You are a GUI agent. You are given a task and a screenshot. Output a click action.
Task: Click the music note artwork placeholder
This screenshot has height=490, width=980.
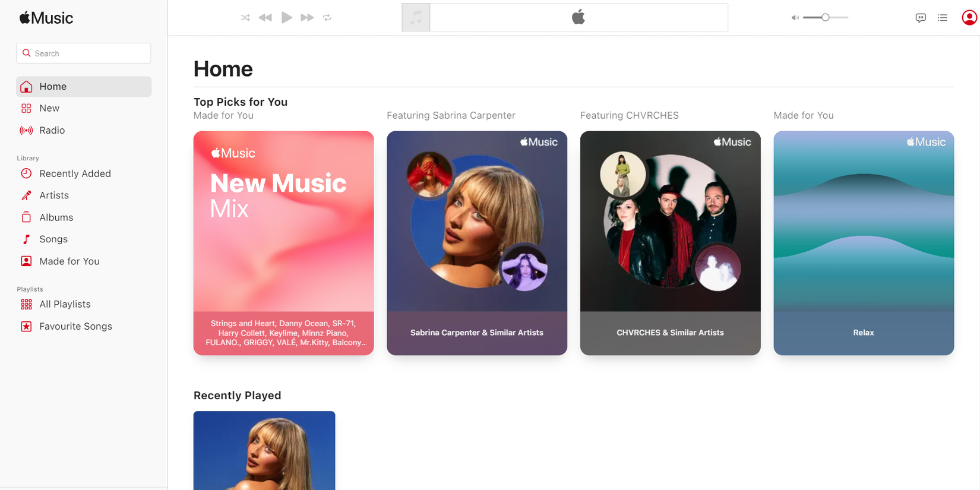(416, 17)
